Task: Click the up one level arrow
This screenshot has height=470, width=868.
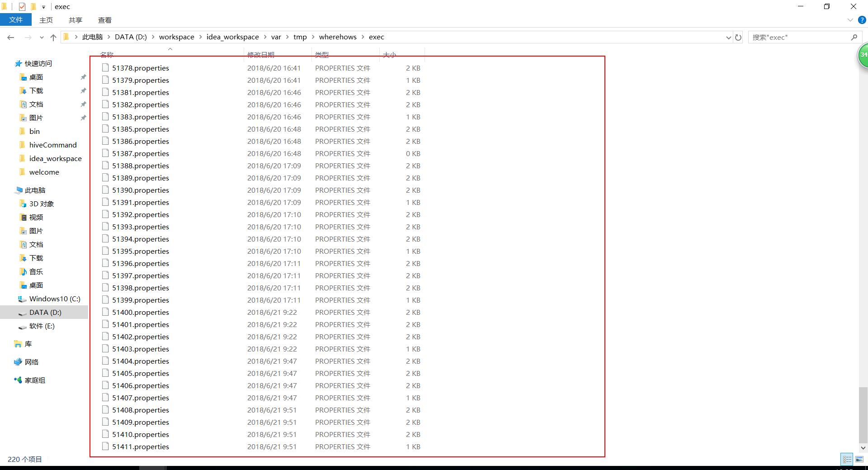Action: tap(53, 37)
